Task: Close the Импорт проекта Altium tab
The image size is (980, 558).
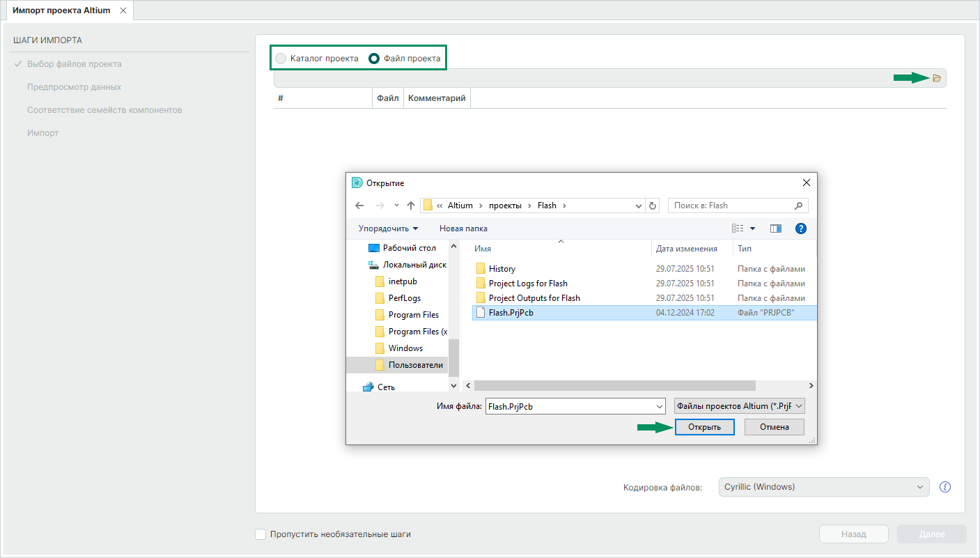Action: click(x=123, y=10)
